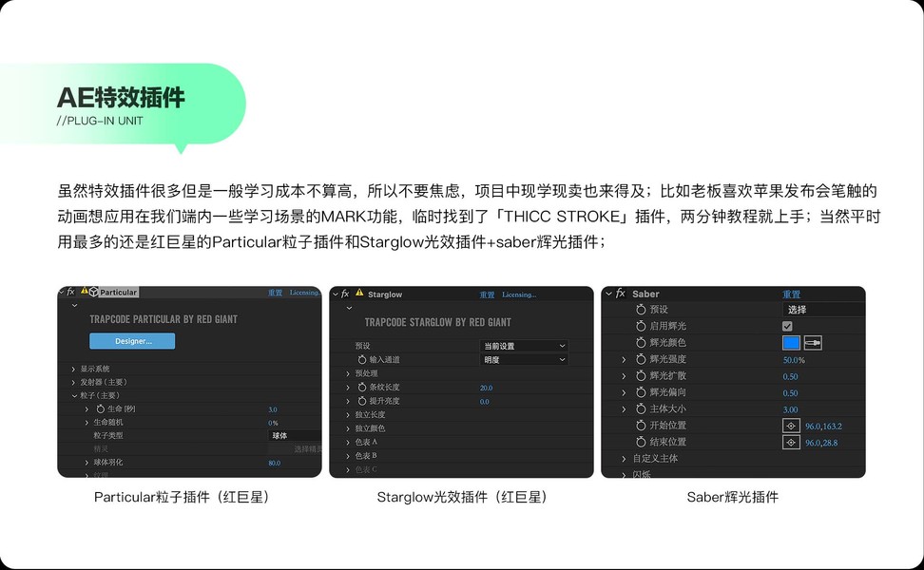The width and height of the screenshot is (924, 570).
Task: Expand the 色表 B group in Starglow
Action: pyautogui.click(x=348, y=456)
